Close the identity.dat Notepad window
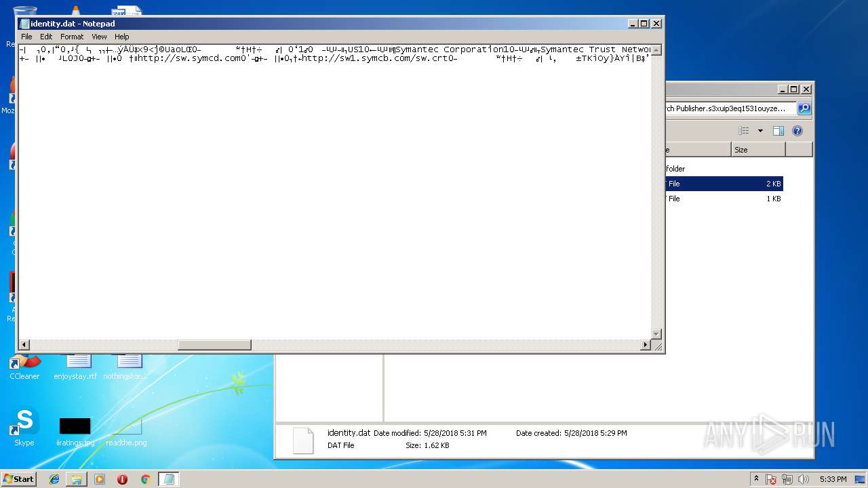The height and width of the screenshot is (488, 868). (656, 23)
